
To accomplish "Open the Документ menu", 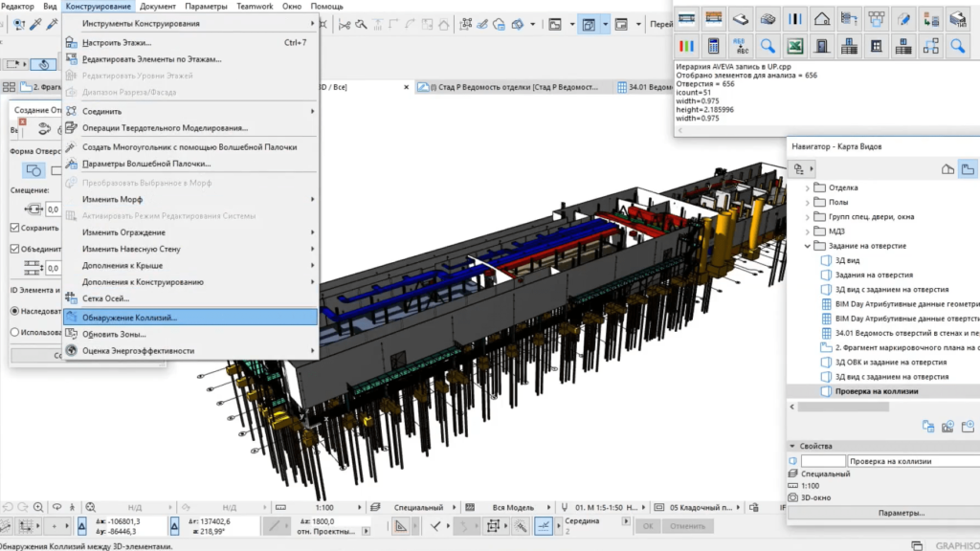I will [x=157, y=6].
